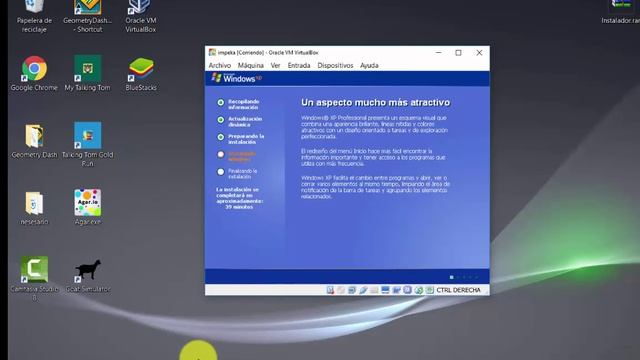Click the optical drive indicator in VirtualBox status bar

click(341, 290)
